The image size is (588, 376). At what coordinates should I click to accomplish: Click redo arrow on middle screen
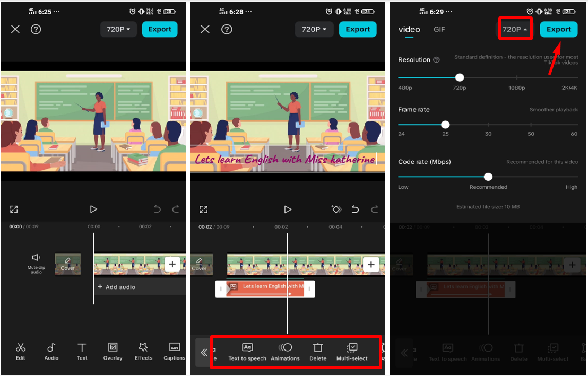tap(374, 209)
